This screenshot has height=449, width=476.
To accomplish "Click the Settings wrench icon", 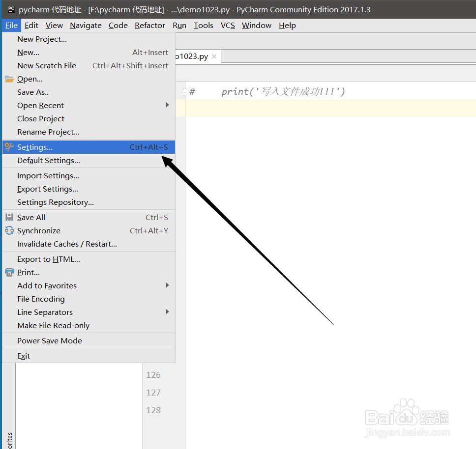I will click(x=9, y=147).
